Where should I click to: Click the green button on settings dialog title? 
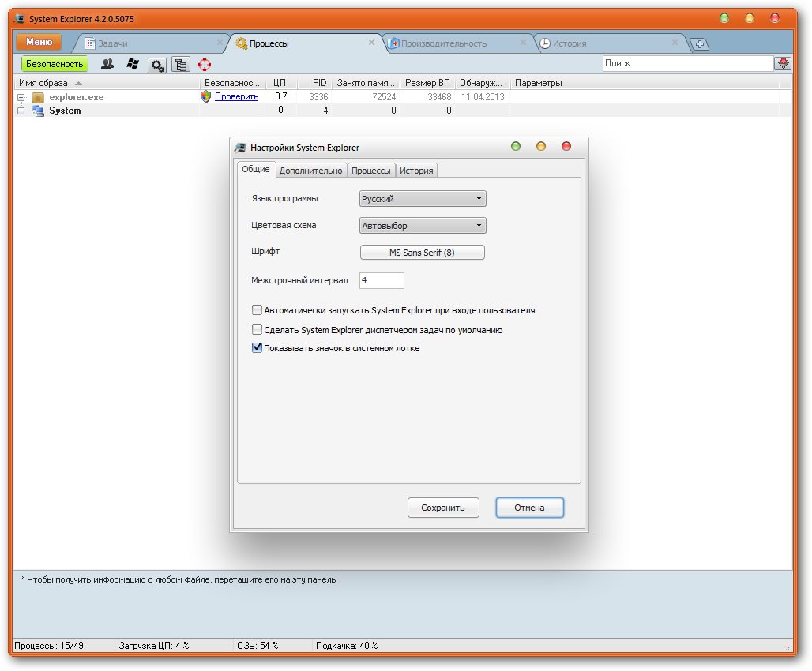coord(516,147)
